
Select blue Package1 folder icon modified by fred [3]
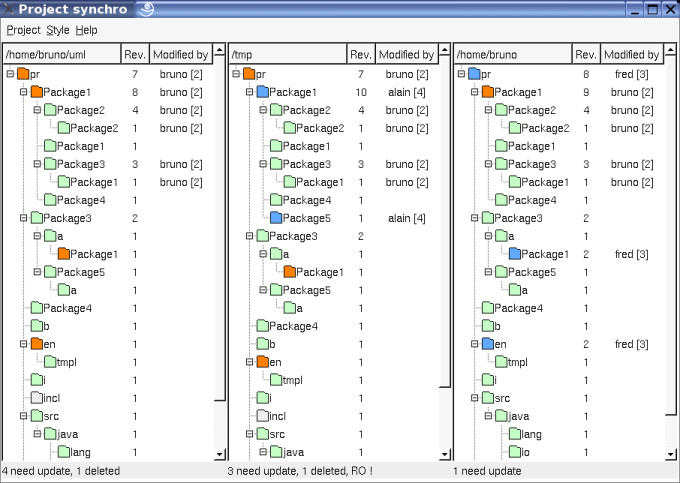coord(515,254)
